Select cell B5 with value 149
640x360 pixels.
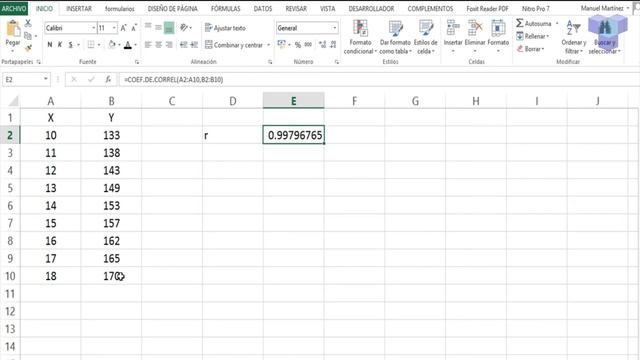click(111, 188)
